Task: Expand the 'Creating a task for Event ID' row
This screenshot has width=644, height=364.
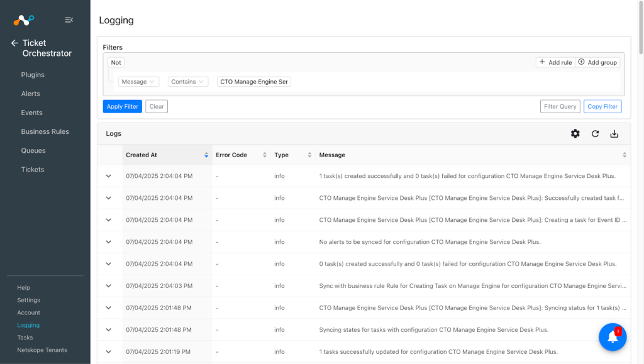Action: pos(108,220)
